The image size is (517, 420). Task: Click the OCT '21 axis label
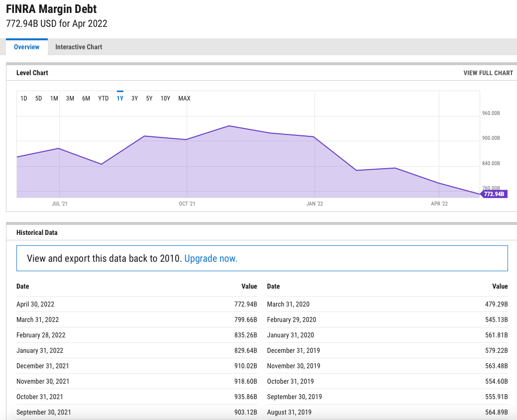[x=187, y=204]
